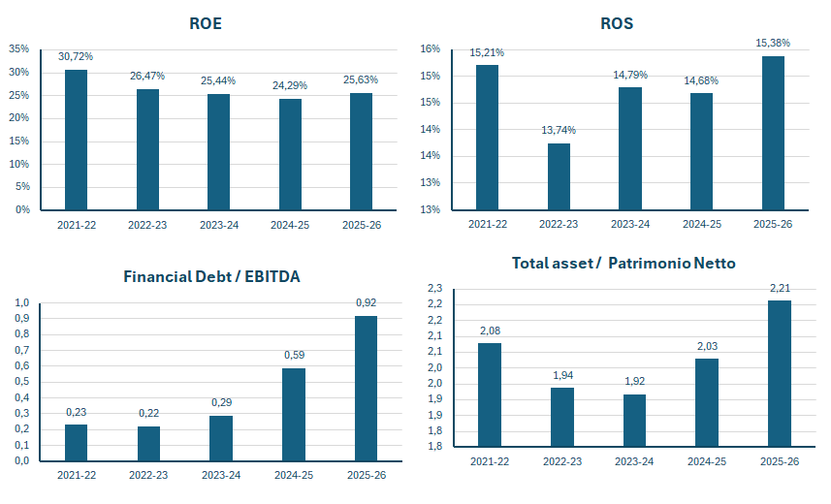This screenshot has height=504, width=831.
Task: Select the ROS bar for 2023-24
Action: pyautogui.click(x=630, y=149)
